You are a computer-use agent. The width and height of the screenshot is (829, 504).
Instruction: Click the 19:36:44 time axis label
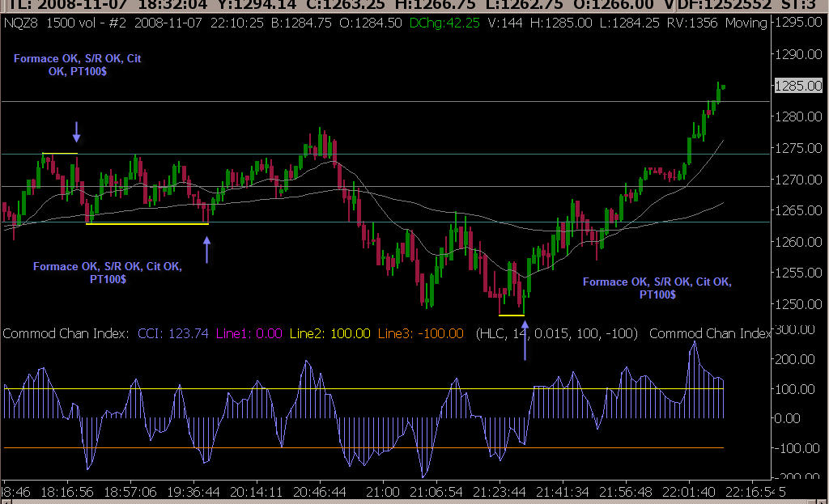193,493
